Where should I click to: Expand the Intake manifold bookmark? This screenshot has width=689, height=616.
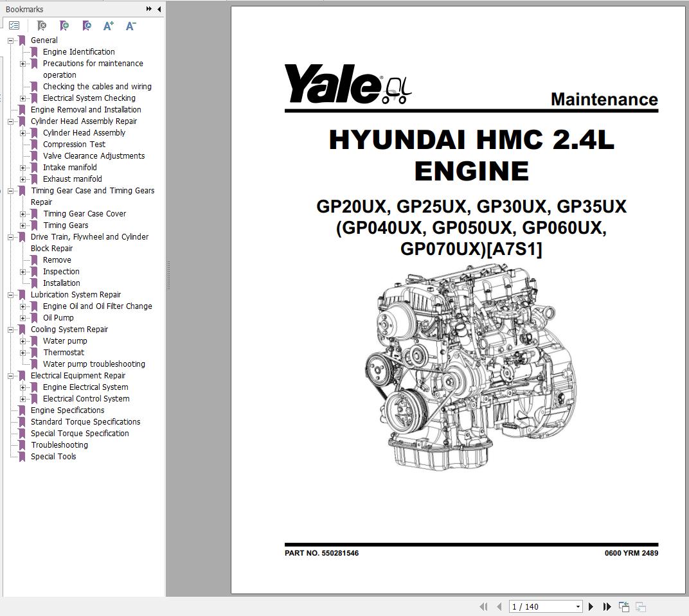23,168
